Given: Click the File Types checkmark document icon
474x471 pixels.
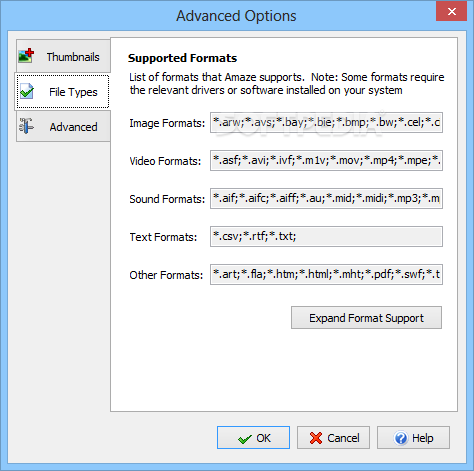Looking at the screenshot, I should (x=26, y=91).
